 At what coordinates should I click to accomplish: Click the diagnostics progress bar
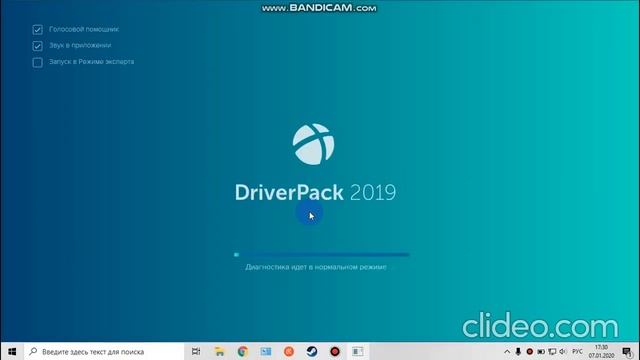(x=321, y=255)
